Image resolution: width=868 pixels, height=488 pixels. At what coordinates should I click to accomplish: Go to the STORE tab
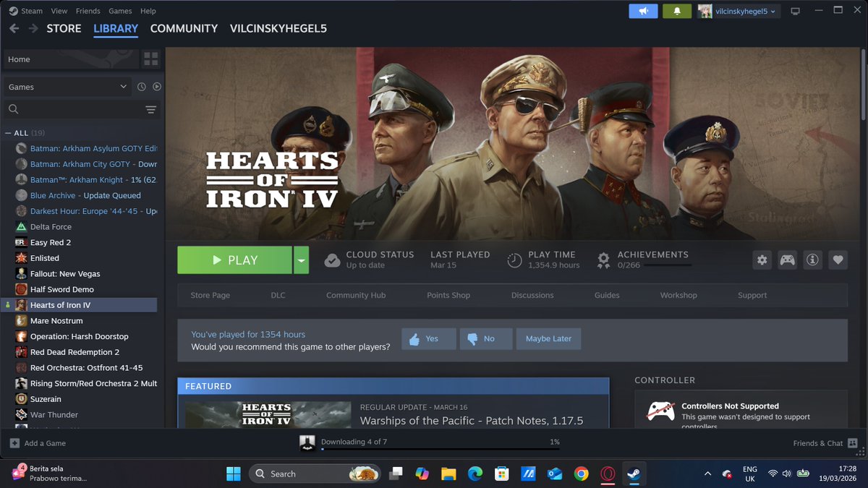[64, 28]
